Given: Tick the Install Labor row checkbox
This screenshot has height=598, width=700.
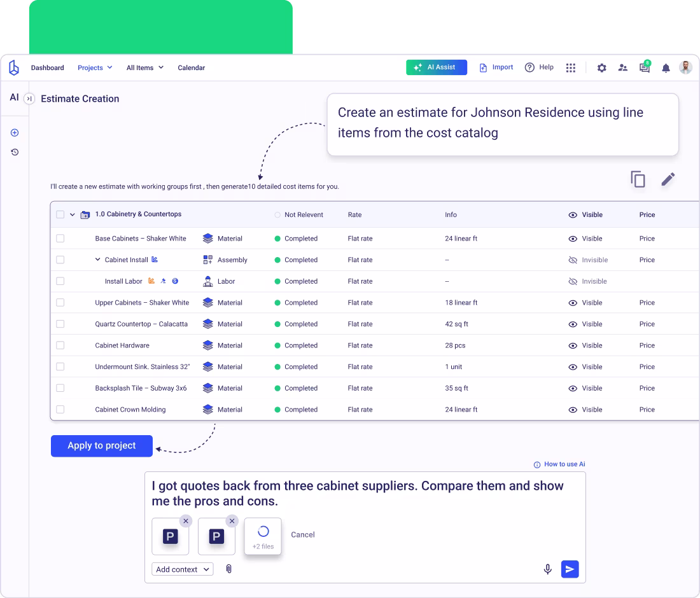Looking at the screenshot, I should click(x=60, y=281).
